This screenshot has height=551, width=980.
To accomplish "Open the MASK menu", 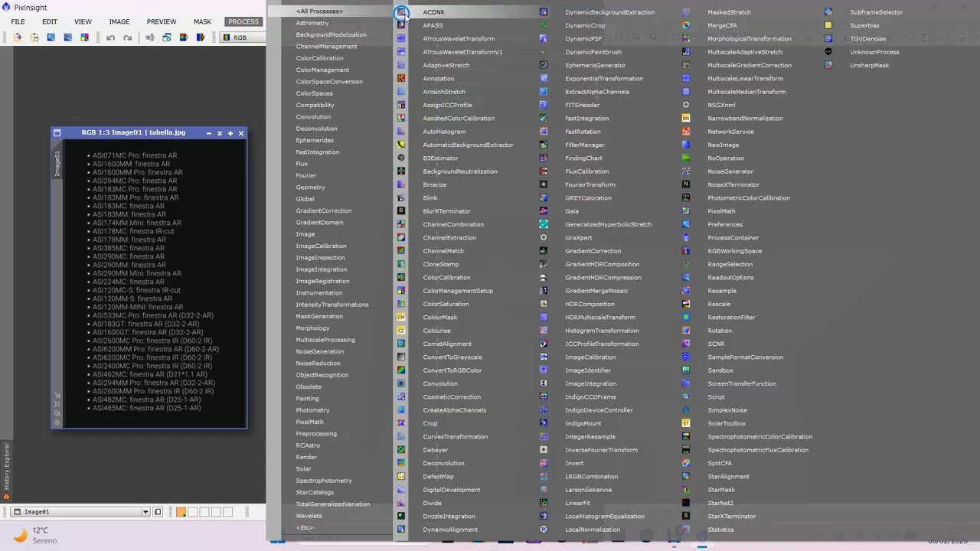I will 202,21.
